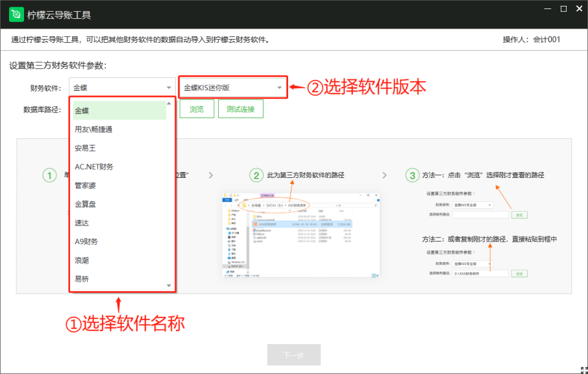The image size is (588, 374).
Task: Click the 操作人：会计001 operator label
Action: click(x=532, y=40)
